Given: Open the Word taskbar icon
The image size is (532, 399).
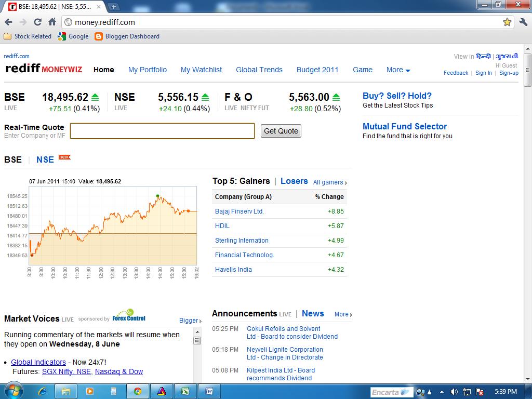Looking at the screenshot, I should point(209,392).
